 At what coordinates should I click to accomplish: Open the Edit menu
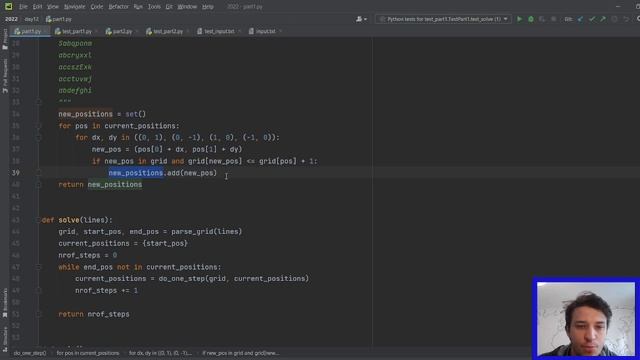coord(38,7)
